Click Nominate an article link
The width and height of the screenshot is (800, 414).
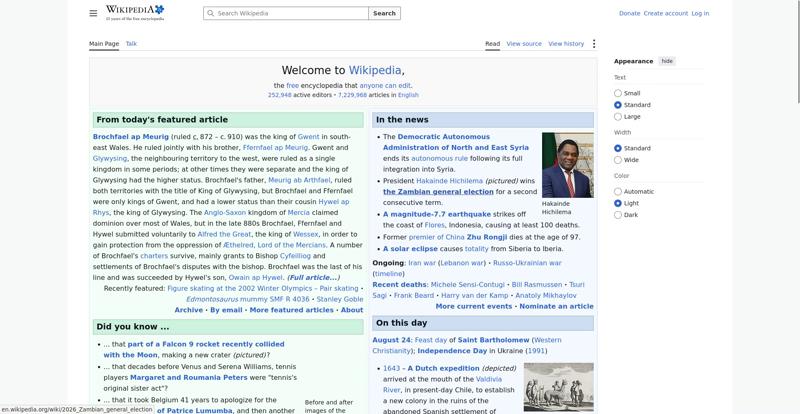tap(556, 307)
